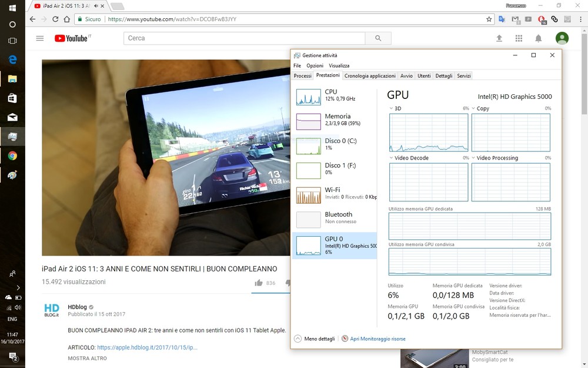This screenshot has height=368, width=588.
Task: Collapse Task Manager with Meno dettagli
Action: pos(315,339)
